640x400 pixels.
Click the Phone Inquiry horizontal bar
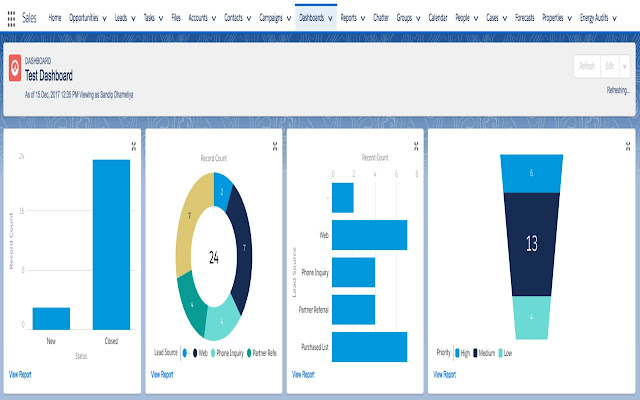click(353, 272)
